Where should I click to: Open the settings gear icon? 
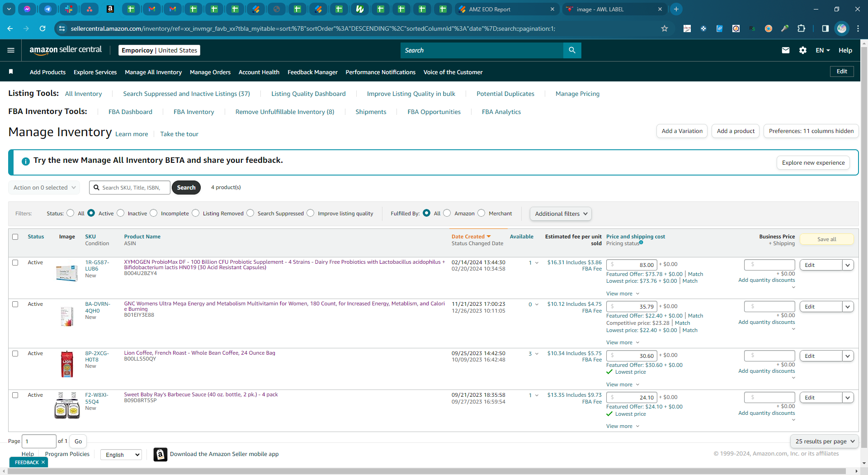[x=803, y=50]
